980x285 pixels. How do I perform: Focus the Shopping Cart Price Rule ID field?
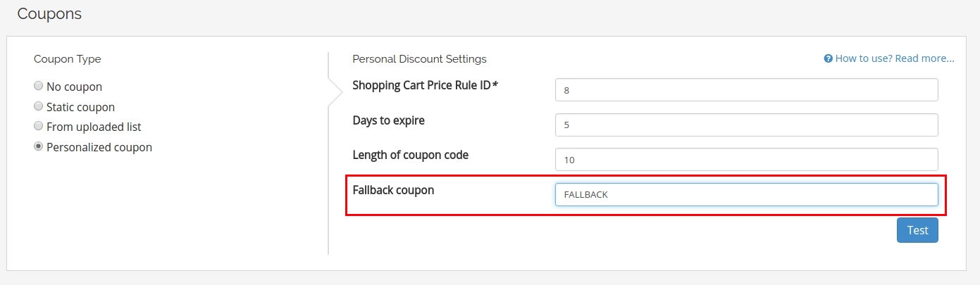pos(747,90)
